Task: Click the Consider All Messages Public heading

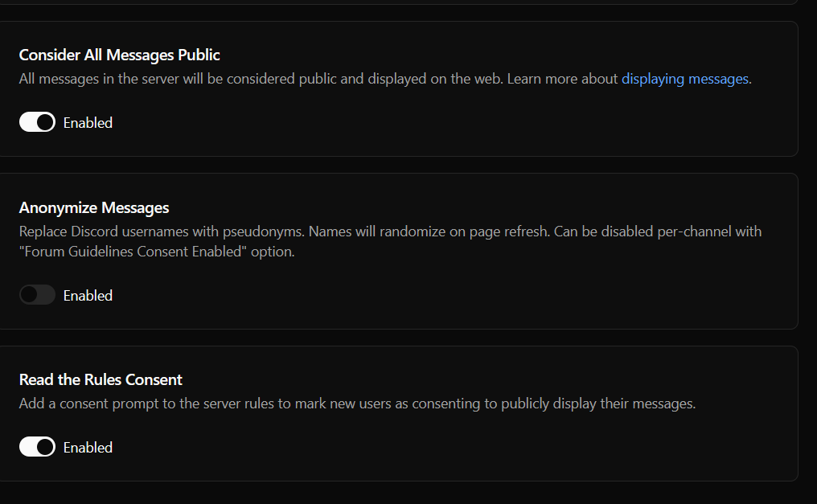Action: coord(119,55)
